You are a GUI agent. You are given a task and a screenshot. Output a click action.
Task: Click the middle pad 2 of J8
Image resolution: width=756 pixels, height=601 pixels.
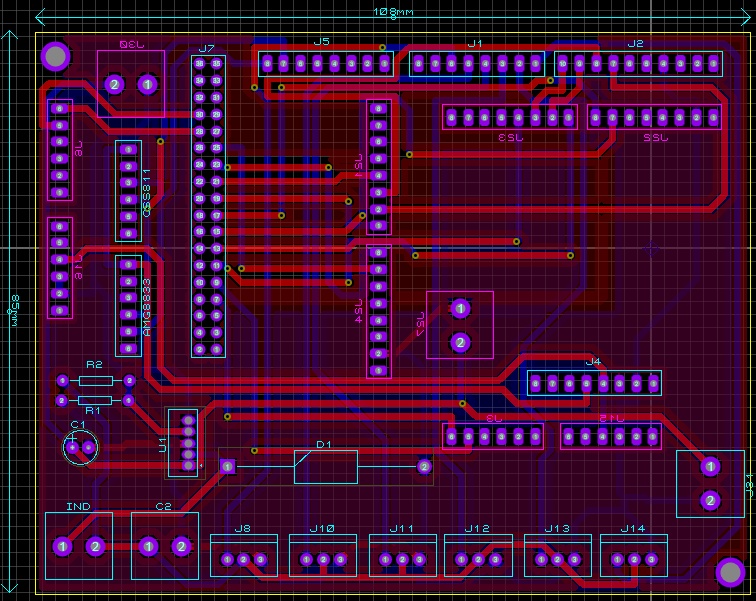pyautogui.click(x=243, y=560)
